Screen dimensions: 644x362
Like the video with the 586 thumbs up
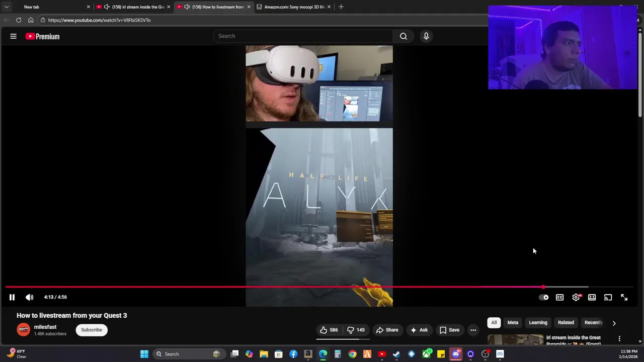click(329, 330)
